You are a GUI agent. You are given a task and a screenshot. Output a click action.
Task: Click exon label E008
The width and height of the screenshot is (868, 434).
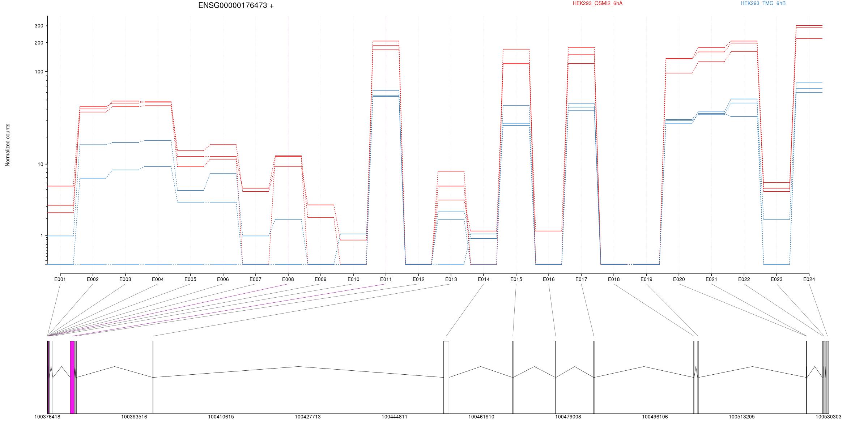click(x=288, y=279)
